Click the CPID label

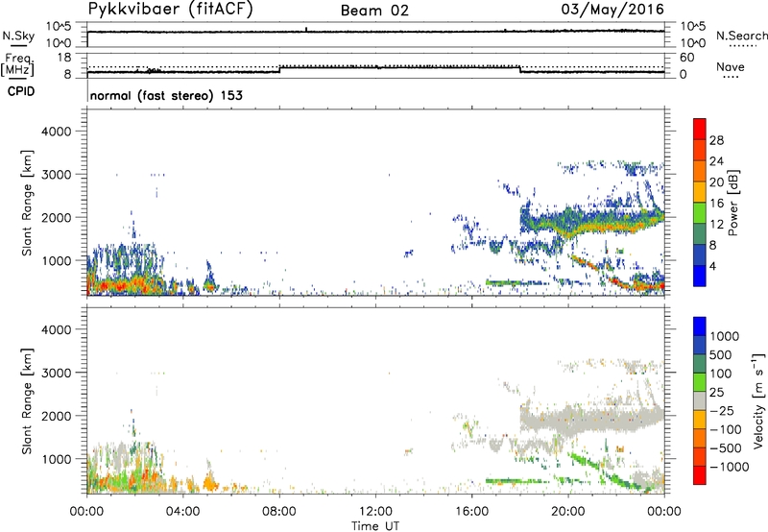(x=20, y=91)
